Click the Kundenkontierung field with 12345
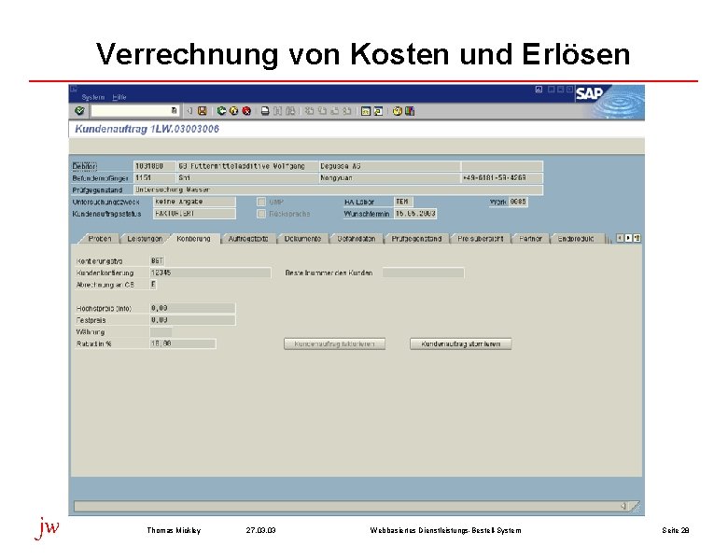This screenshot has height=560, width=728. (210, 273)
